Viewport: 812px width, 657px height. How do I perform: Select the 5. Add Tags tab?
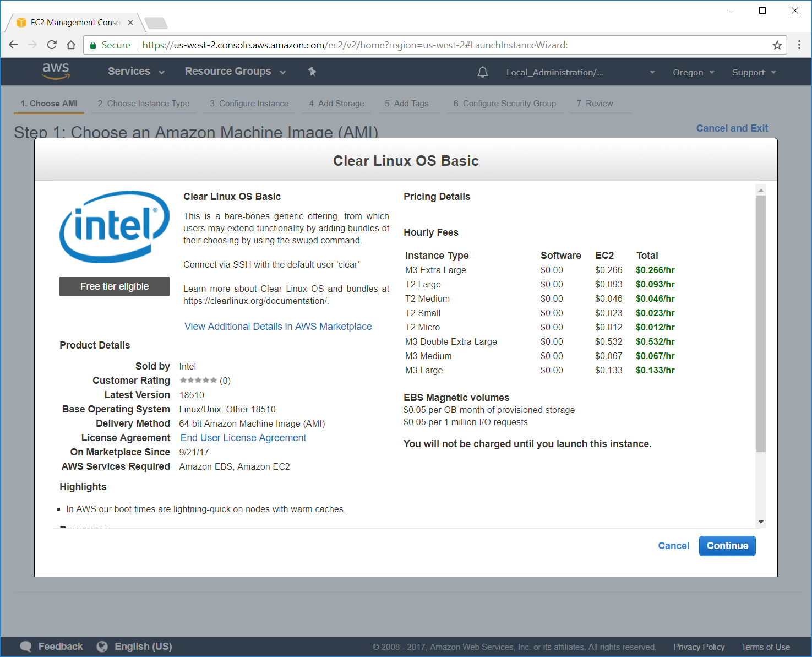pos(407,104)
